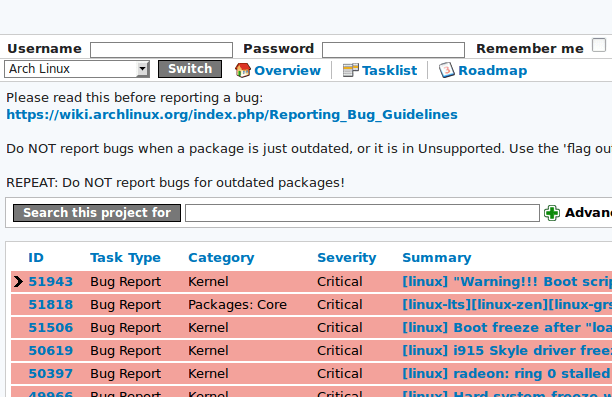This screenshot has width=612, height=397.
Task: Click the Tasklist icon
Action: (x=350, y=70)
